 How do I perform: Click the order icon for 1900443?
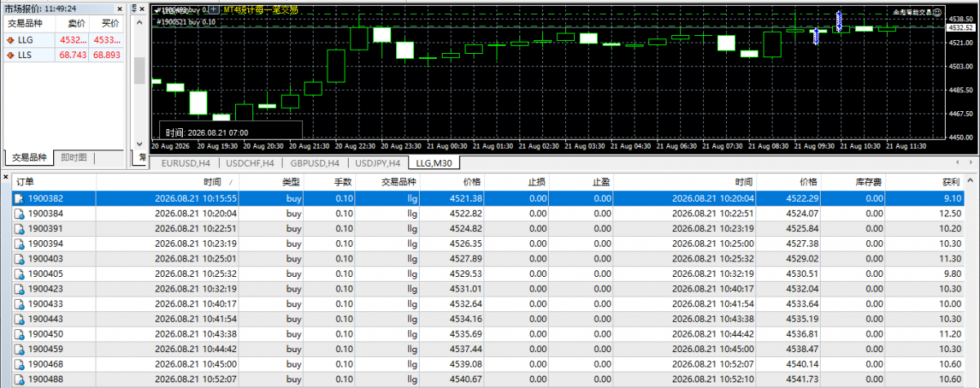20,319
